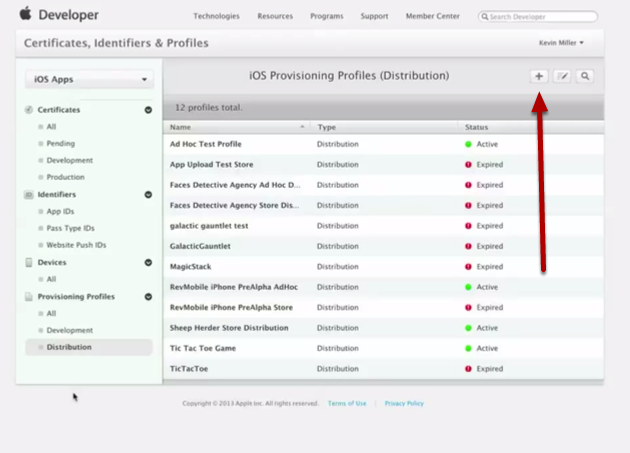Sort by the Name column header

237,127
